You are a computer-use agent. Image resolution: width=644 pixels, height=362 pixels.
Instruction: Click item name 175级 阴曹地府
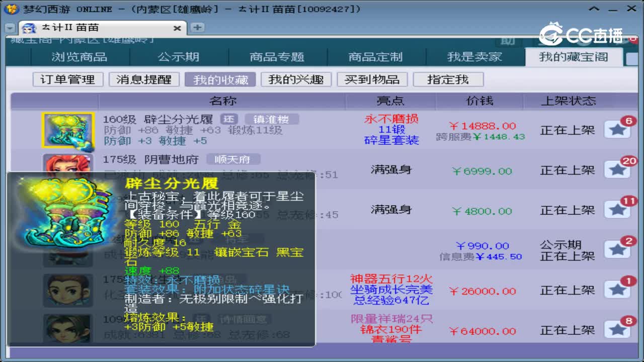[x=151, y=160]
